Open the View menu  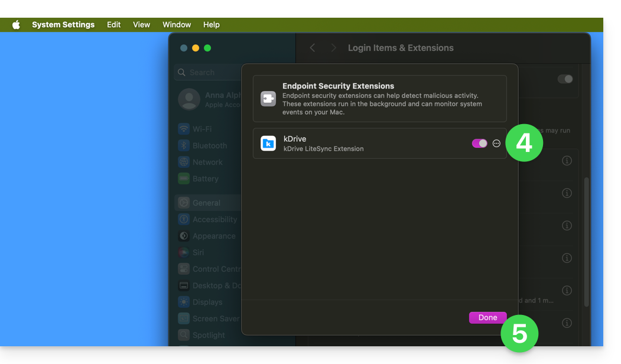point(141,25)
